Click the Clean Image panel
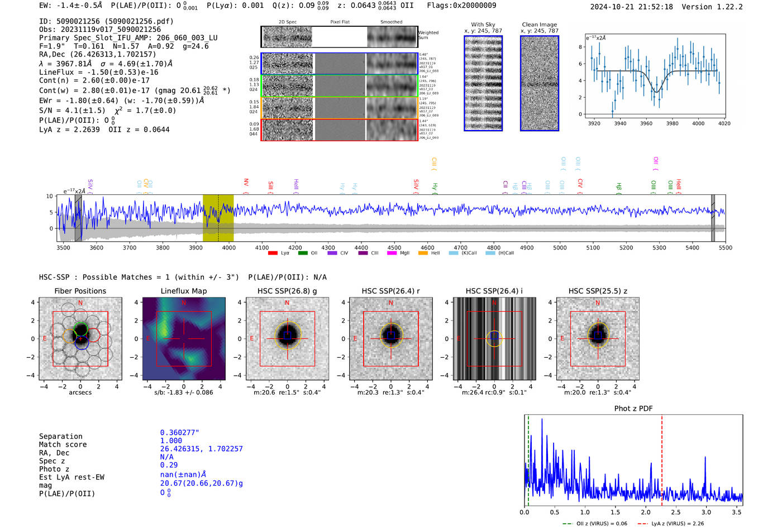The image size is (782, 532). point(540,83)
